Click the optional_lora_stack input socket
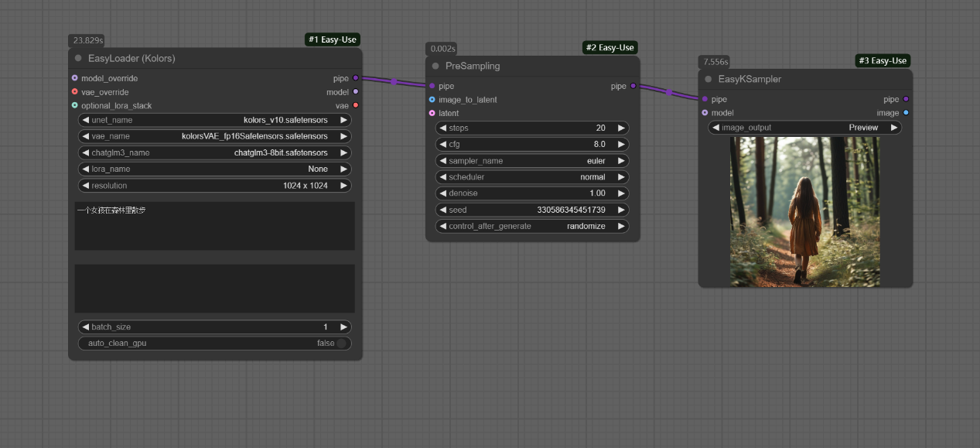This screenshot has height=448, width=980. 75,105
